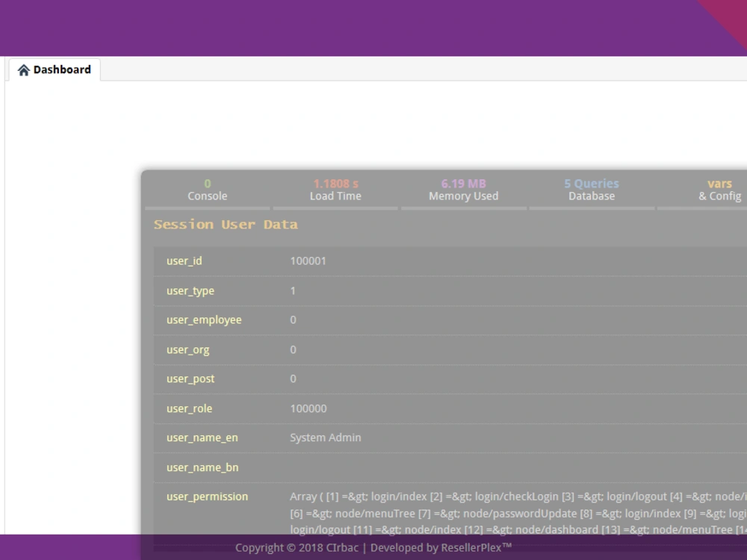Open the Memory Used profiler panel
747x560 pixels.
coord(463,189)
